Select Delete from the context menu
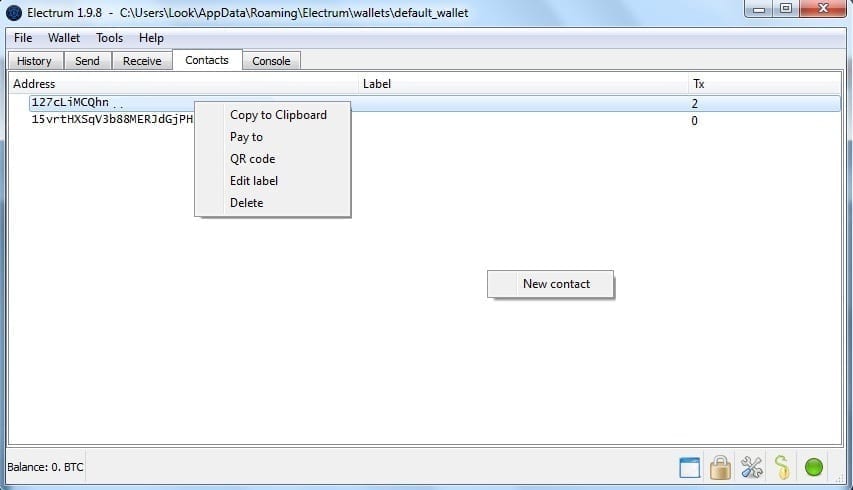This screenshot has width=853, height=490. (x=273, y=203)
